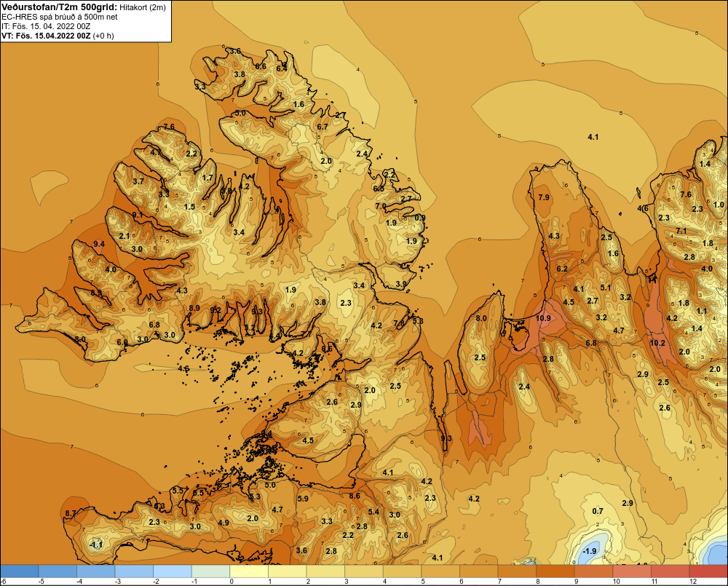Click the '12' tick label on color scale

pyautogui.click(x=693, y=582)
